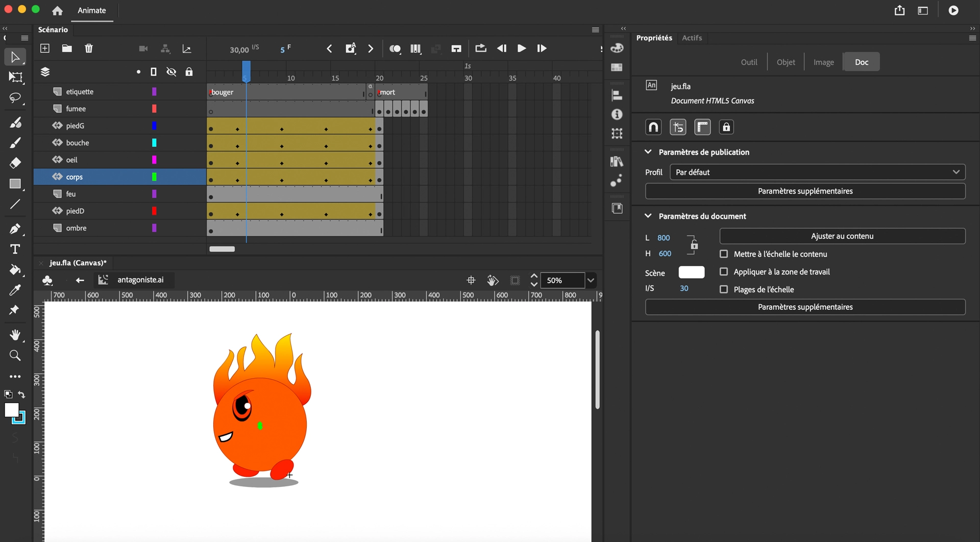Toggle hide all layers eye icon
This screenshot has width=980, height=542.
click(x=171, y=72)
